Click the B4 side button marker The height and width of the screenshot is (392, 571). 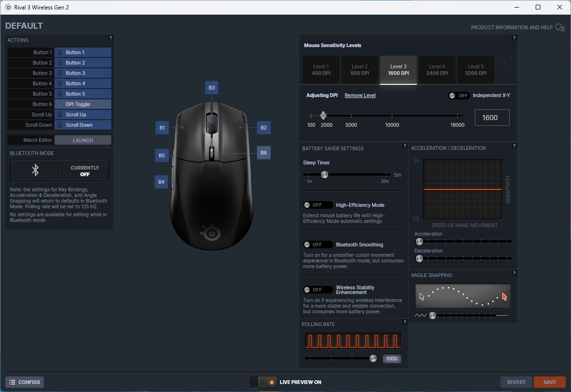161,182
